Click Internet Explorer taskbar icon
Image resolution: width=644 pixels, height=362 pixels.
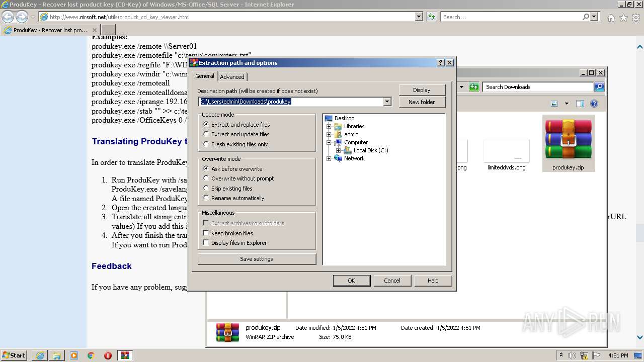pyautogui.click(x=40, y=355)
